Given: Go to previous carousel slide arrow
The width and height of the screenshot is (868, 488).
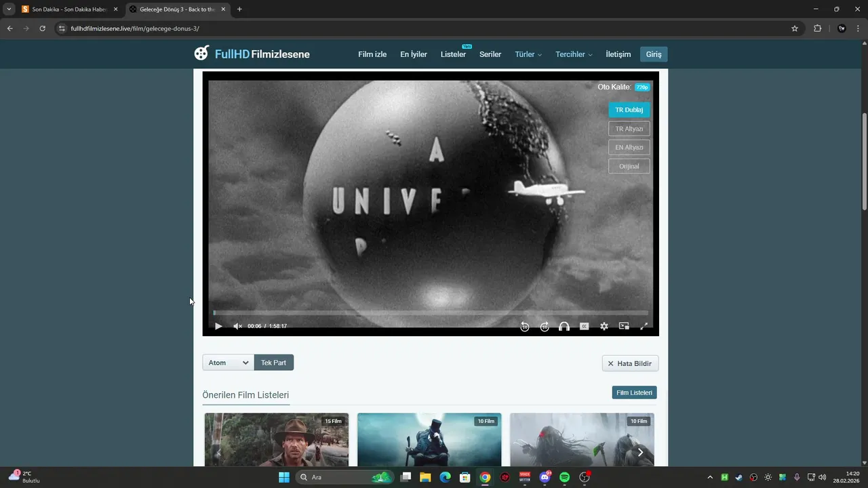Looking at the screenshot, I should click(218, 452).
